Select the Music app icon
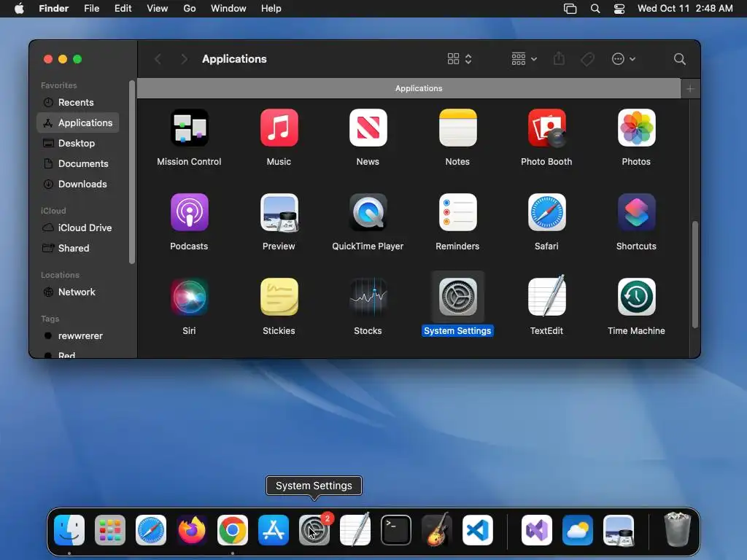The image size is (747, 560). point(279,128)
